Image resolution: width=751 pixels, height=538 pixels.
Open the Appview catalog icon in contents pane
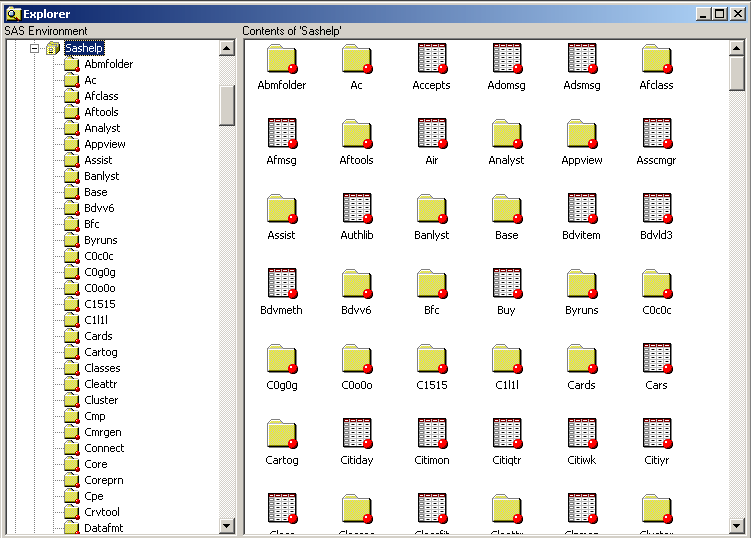coord(582,134)
